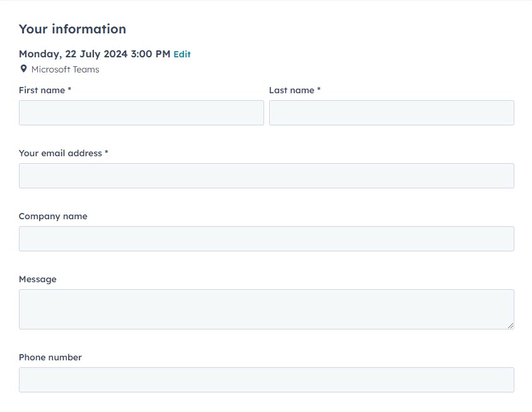Click the Monday, 22 July 2024 date text

pyautogui.click(x=94, y=54)
